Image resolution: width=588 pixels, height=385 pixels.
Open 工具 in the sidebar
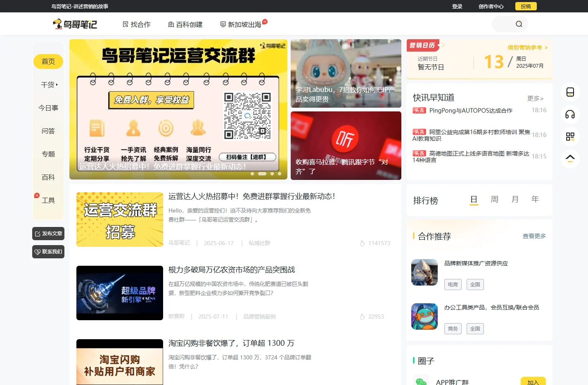(x=48, y=200)
